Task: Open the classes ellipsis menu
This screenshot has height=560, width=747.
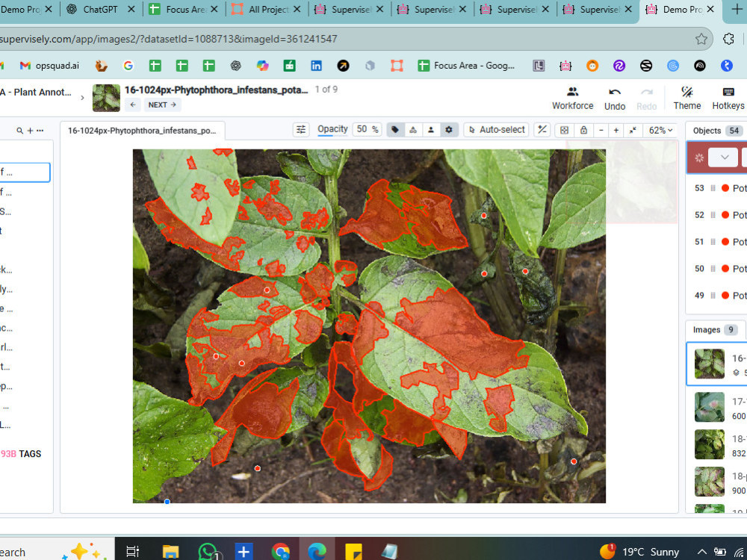Action: tap(40, 131)
